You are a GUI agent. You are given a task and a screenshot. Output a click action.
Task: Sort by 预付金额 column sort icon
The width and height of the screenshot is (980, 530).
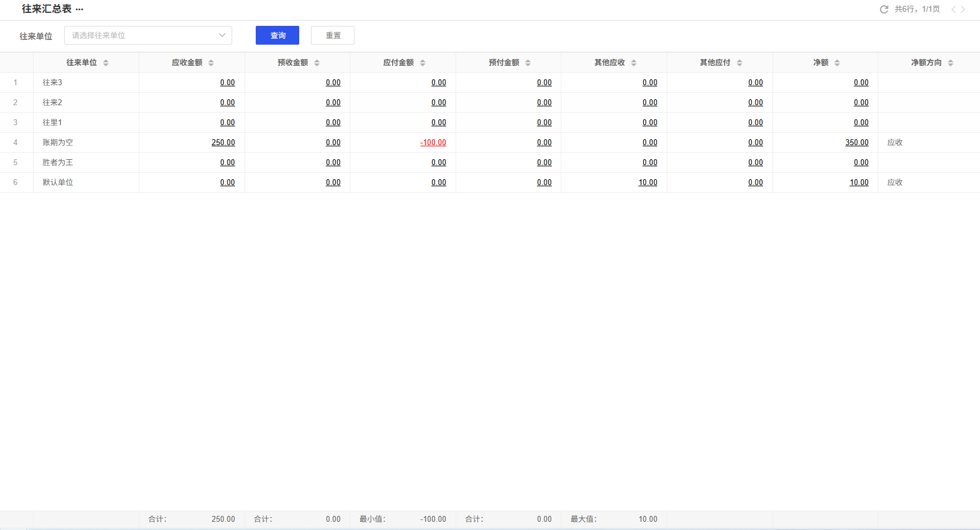528,63
